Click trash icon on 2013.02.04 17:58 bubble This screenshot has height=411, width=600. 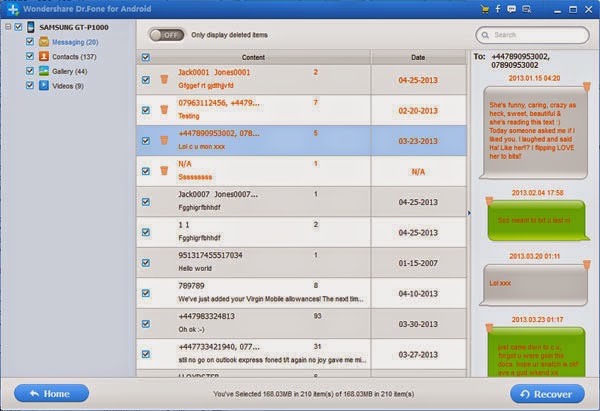[x=489, y=201]
